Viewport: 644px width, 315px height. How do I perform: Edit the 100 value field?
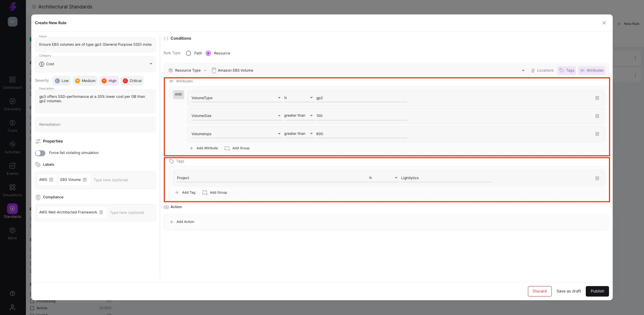coord(361,116)
